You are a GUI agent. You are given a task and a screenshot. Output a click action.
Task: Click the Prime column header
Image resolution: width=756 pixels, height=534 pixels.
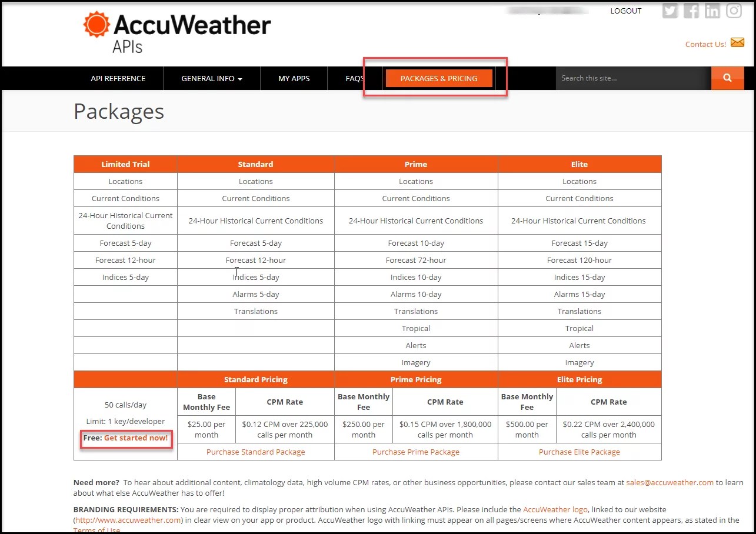tap(416, 164)
